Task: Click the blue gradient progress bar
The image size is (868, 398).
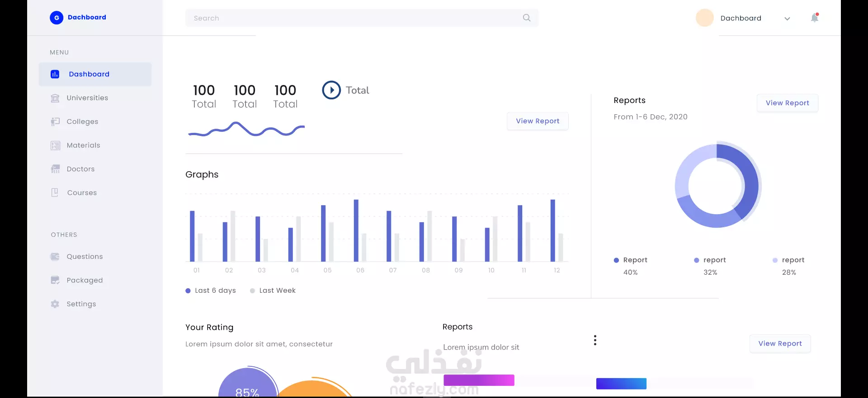Action: [x=621, y=384]
